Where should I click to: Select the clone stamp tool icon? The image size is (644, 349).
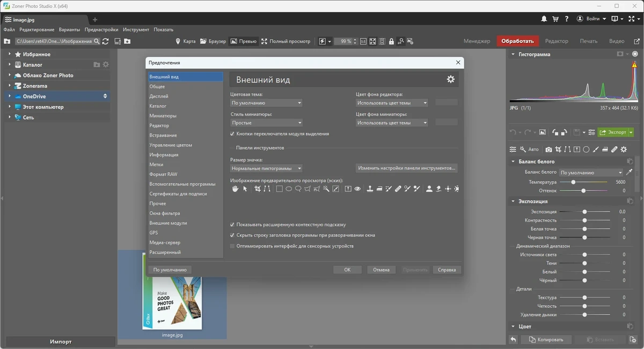[370, 189]
